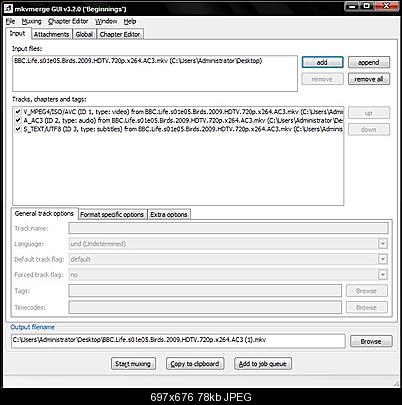Switch to the Attachments tab
Screen dimensions: 402x405
[x=51, y=34]
